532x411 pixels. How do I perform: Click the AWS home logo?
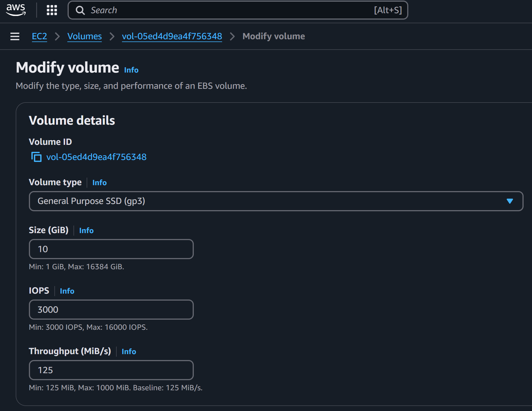click(x=15, y=10)
